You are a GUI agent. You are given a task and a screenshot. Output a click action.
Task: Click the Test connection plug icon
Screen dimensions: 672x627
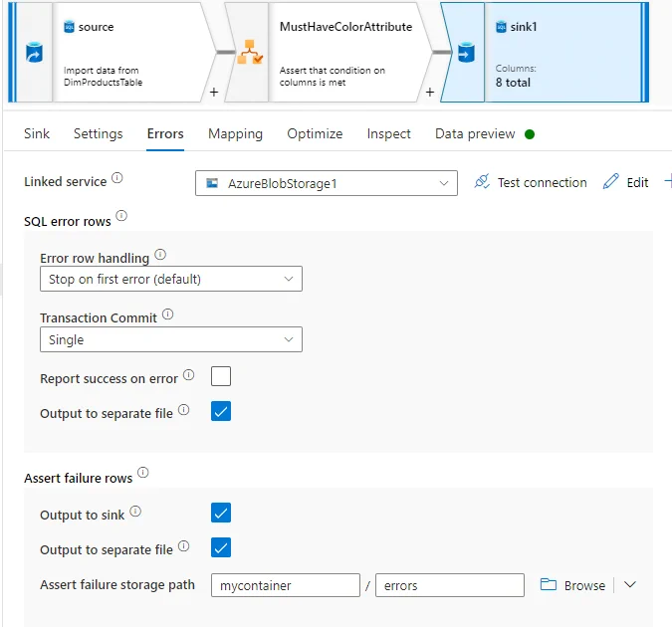(482, 182)
